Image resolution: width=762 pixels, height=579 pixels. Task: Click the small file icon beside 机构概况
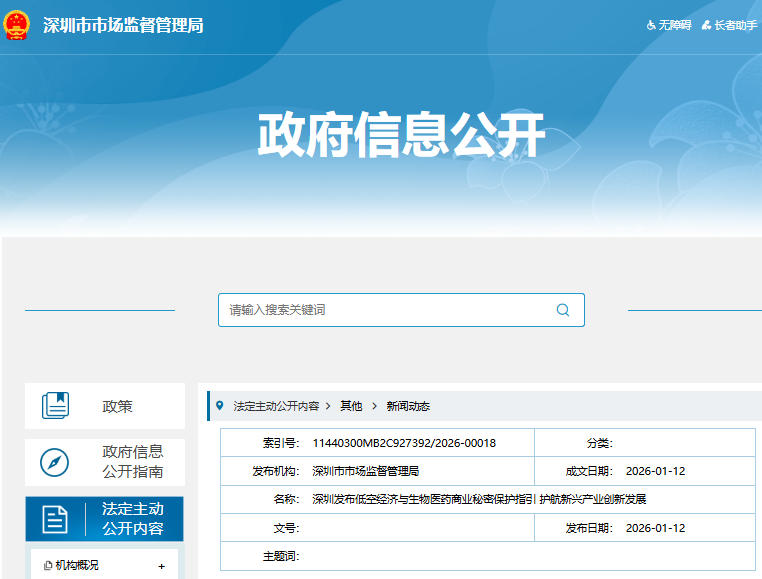[48, 565]
